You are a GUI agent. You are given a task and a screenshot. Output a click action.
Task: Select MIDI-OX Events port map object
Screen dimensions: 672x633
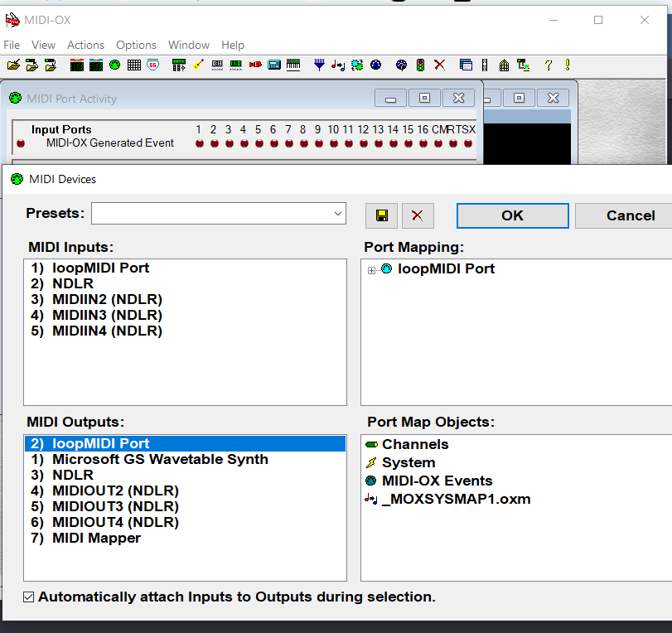tap(438, 481)
